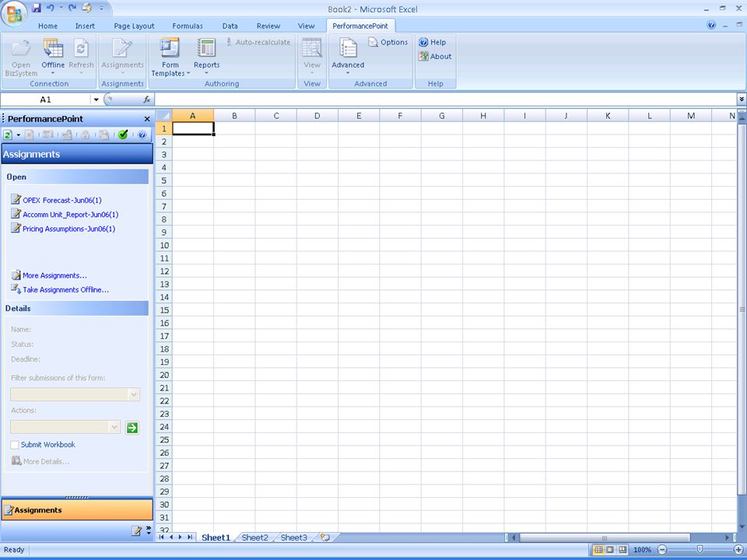This screenshot has height=560, width=747.
Task: Click the More Assignments link
Action: coord(54,275)
